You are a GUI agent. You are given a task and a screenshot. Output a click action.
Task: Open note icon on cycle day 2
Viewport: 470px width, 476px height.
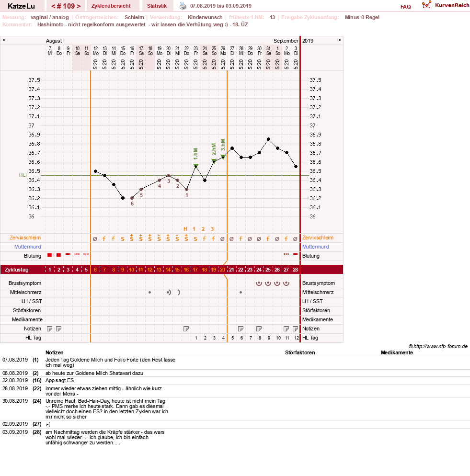pos(58,329)
